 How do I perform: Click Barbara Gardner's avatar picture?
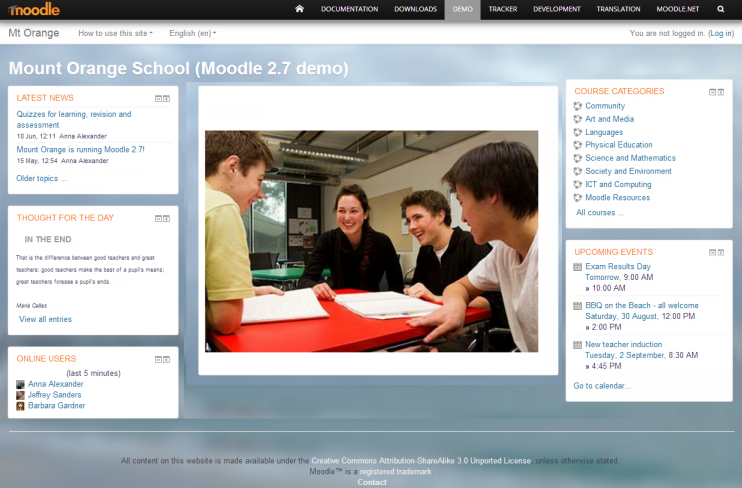click(20, 406)
